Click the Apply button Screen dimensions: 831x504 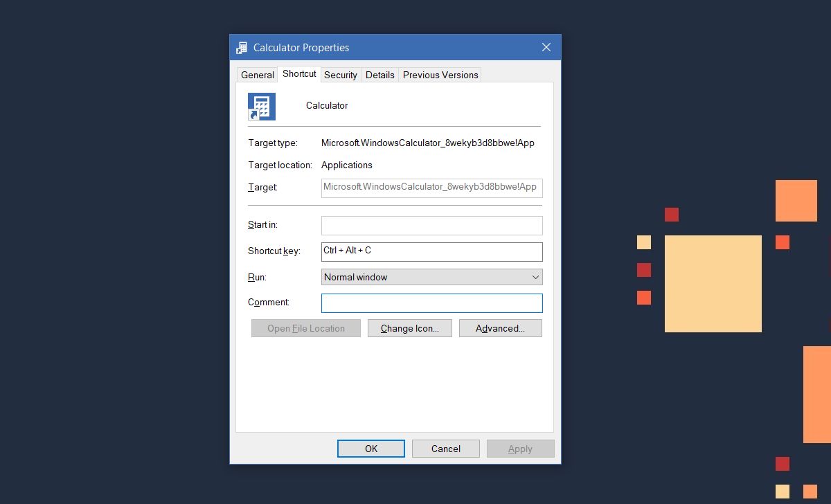[520, 449]
